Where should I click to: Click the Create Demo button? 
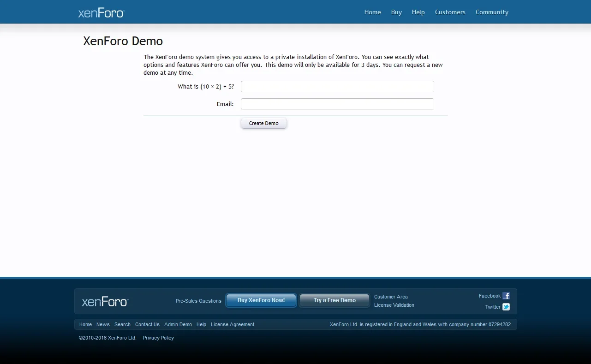pos(264,123)
